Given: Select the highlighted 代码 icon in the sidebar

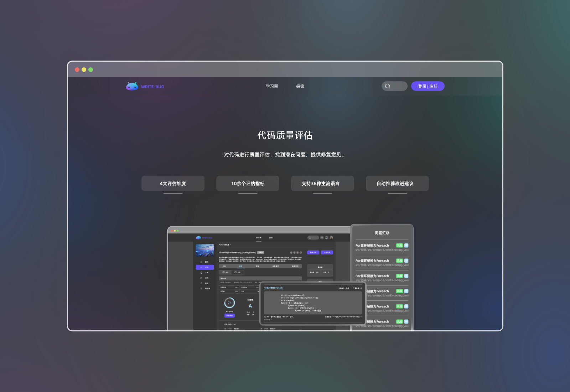Looking at the screenshot, I should [x=201, y=267].
